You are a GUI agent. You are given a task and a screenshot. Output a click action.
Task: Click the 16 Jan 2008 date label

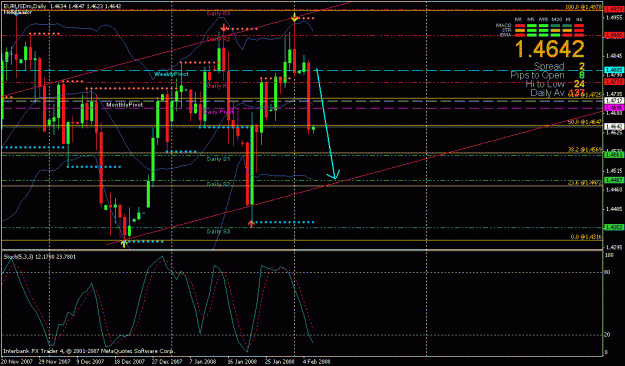[242, 362]
